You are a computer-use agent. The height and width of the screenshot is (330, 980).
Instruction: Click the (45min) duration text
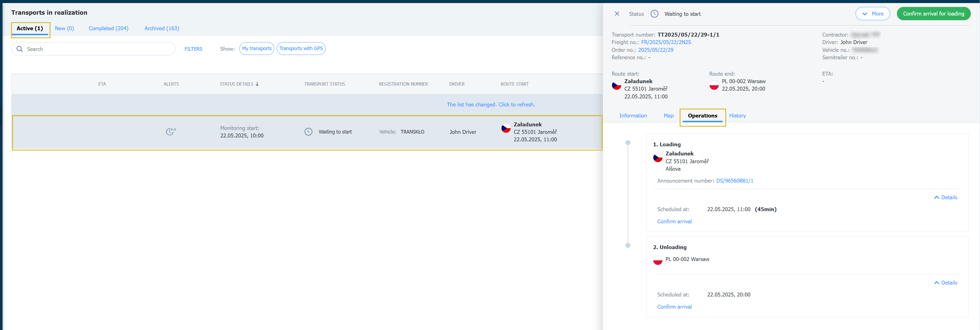[x=766, y=209]
